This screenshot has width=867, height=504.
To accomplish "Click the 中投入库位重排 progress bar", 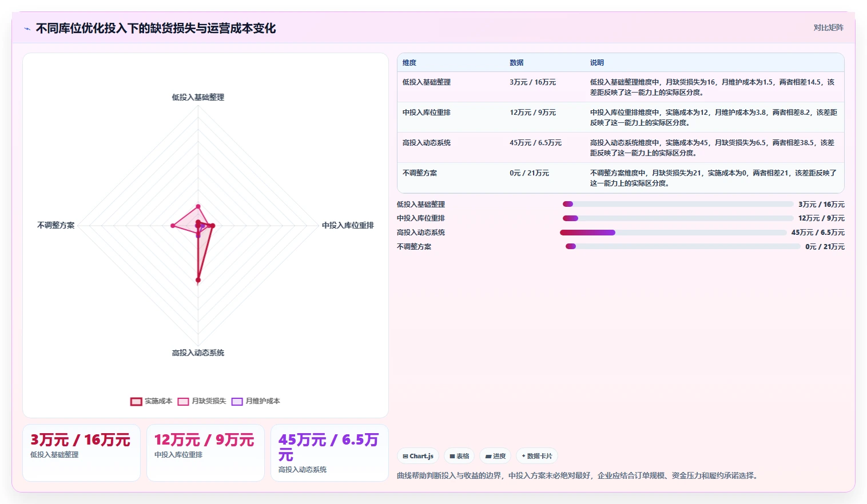I will click(678, 218).
